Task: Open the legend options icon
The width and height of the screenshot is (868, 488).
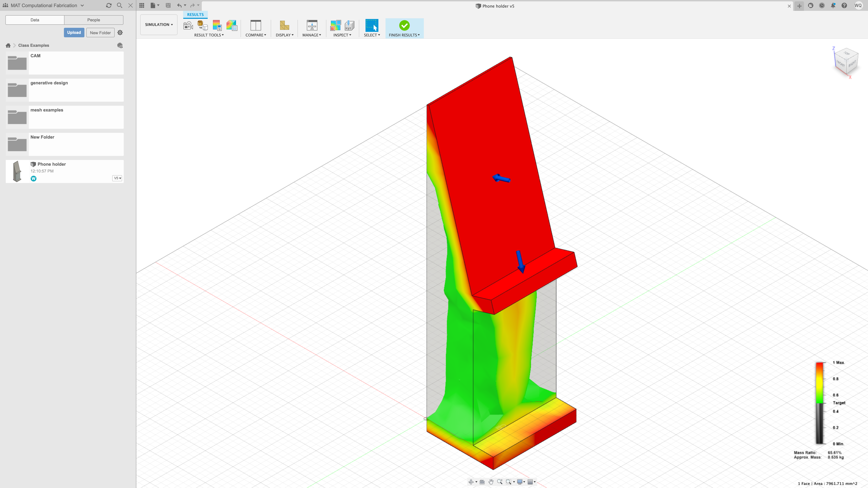Action: tap(217, 26)
